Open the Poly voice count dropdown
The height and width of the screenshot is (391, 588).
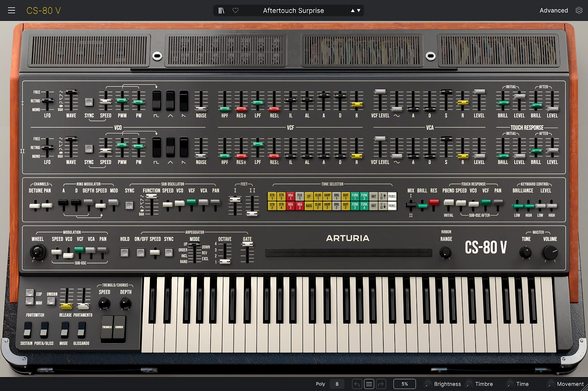(x=337, y=384)
